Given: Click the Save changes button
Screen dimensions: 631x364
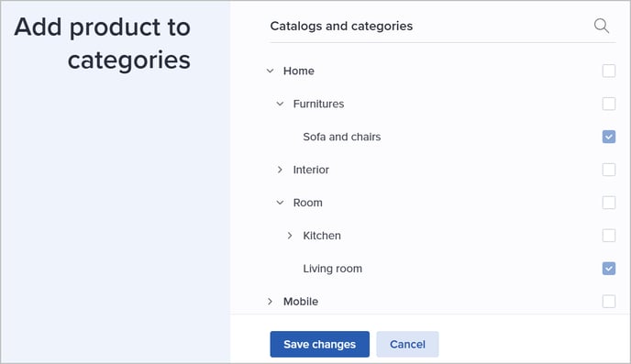Looking at the screenshot, I should pyautogui.click(x=319, y=345).
